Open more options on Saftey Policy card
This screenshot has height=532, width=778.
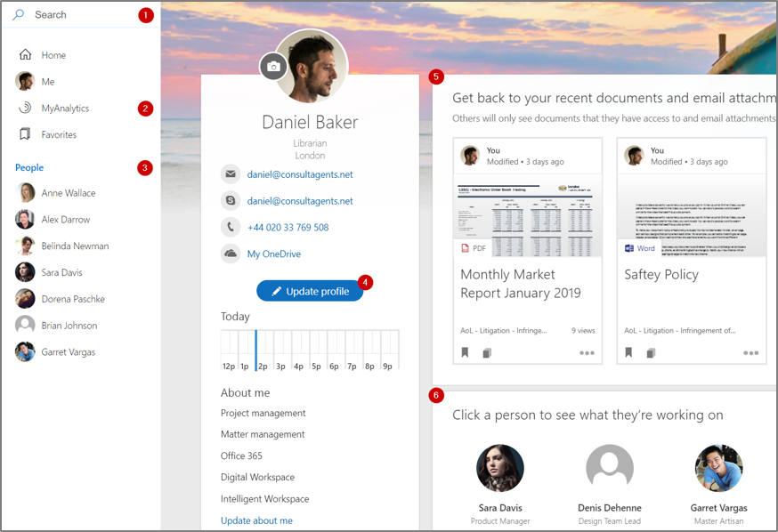[750, 353]
